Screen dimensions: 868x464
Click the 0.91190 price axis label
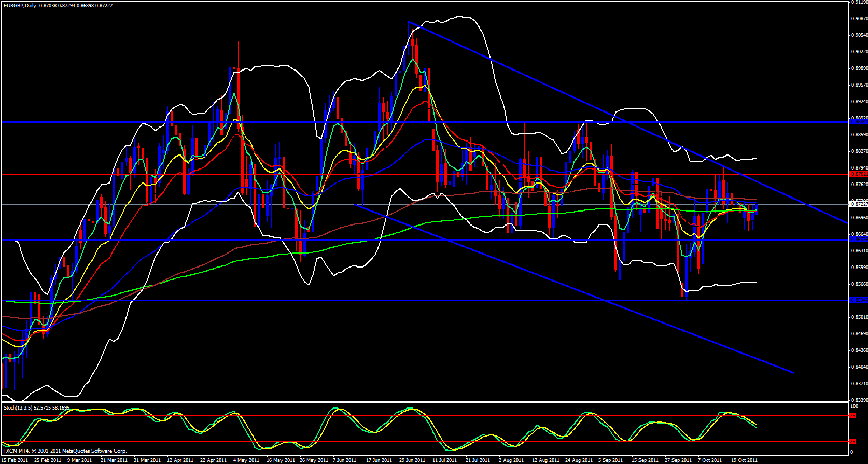click(859, 2)
